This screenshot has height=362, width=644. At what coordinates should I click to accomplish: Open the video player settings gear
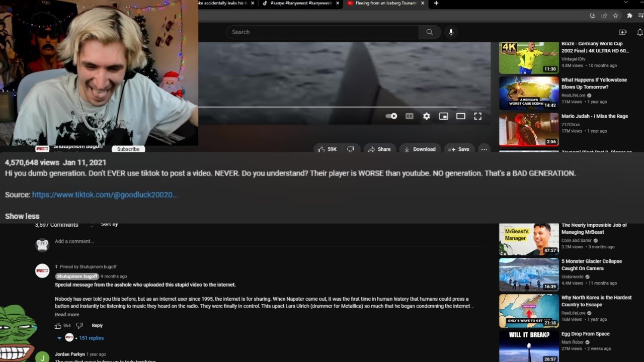pyautogui.click(x=427, y=116)
